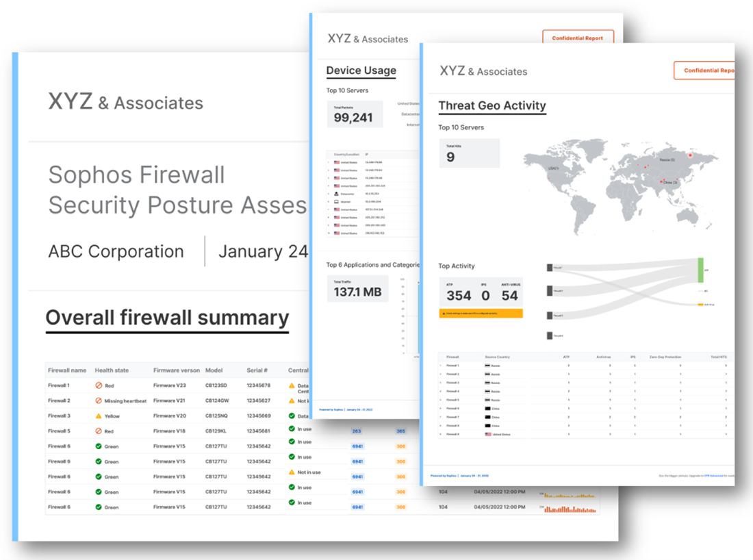Open the Powered by Sophos link on the Device Usage page
753x560 pixels.
click(331, 409)
